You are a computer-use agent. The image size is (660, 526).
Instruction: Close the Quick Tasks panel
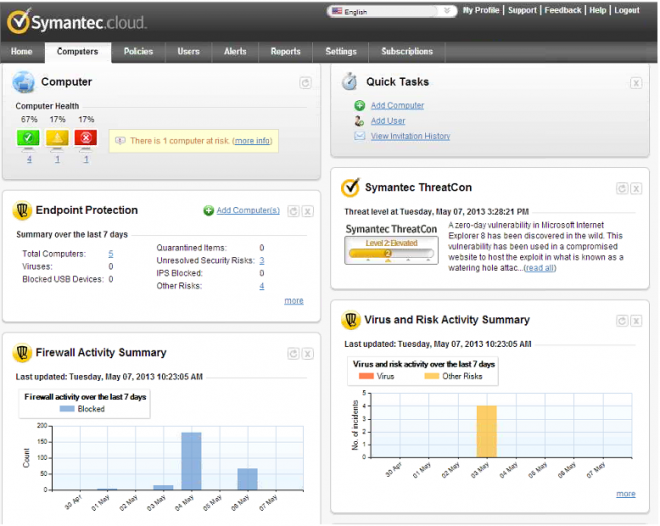click(x=636, y=83)
